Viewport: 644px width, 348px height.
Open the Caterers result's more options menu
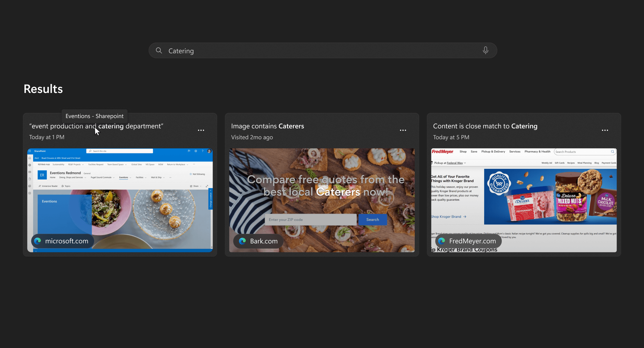point(403,130)
